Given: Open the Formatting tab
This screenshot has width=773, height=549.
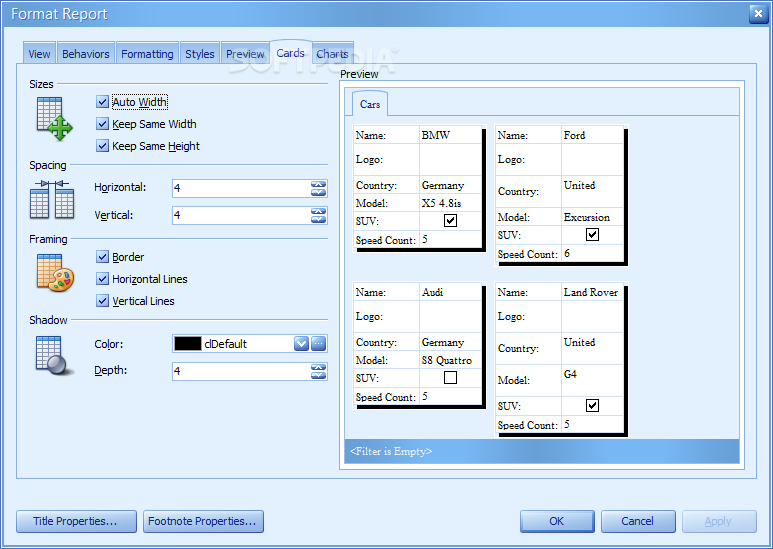Looking at the screenshot, I should tap(147, 54).
